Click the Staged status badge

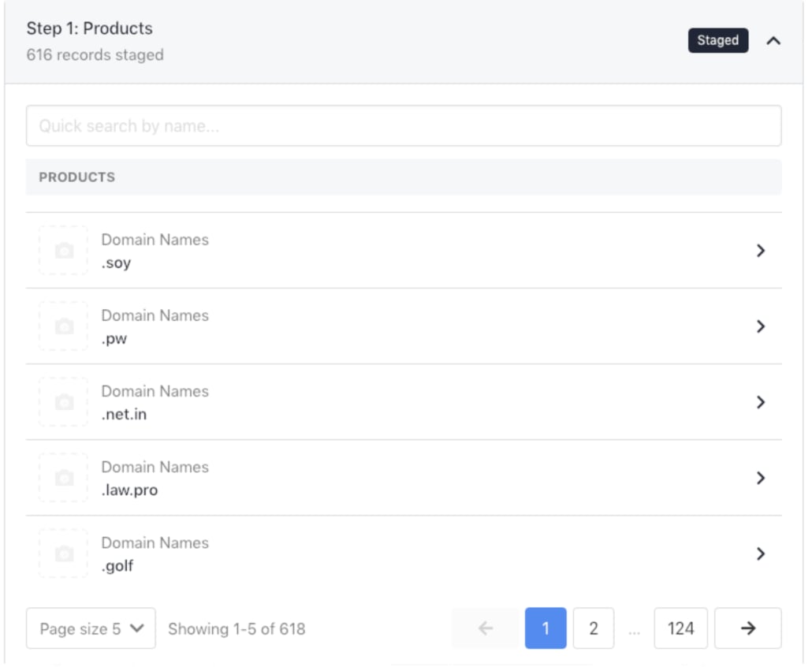pyautogui.click(x=717, y=40)
